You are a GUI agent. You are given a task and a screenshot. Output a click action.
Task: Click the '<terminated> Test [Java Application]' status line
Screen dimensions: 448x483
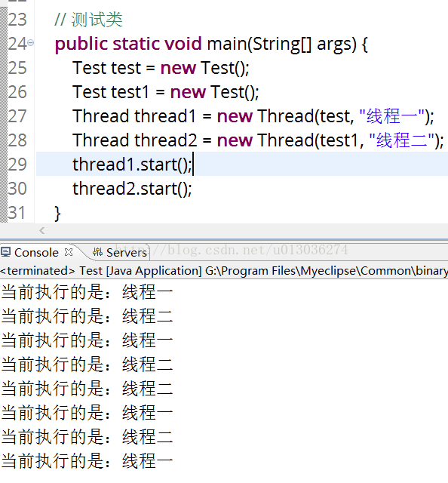224,271
